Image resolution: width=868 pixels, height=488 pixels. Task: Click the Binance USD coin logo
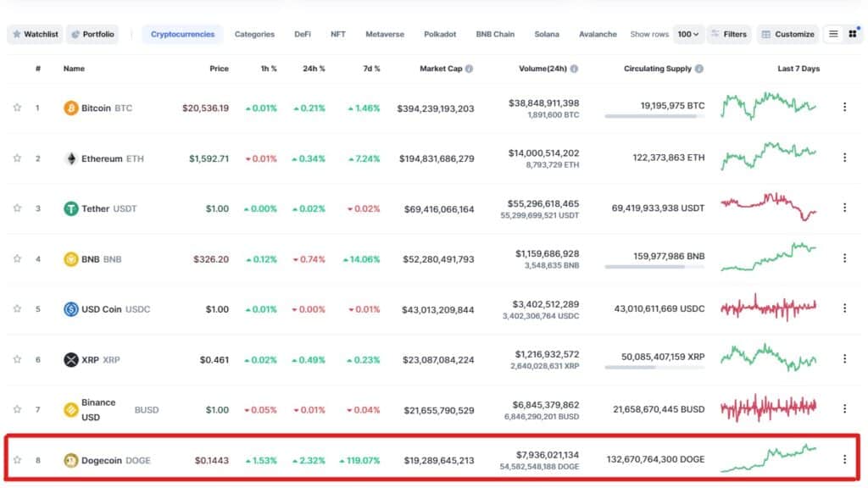coord(71,409)
